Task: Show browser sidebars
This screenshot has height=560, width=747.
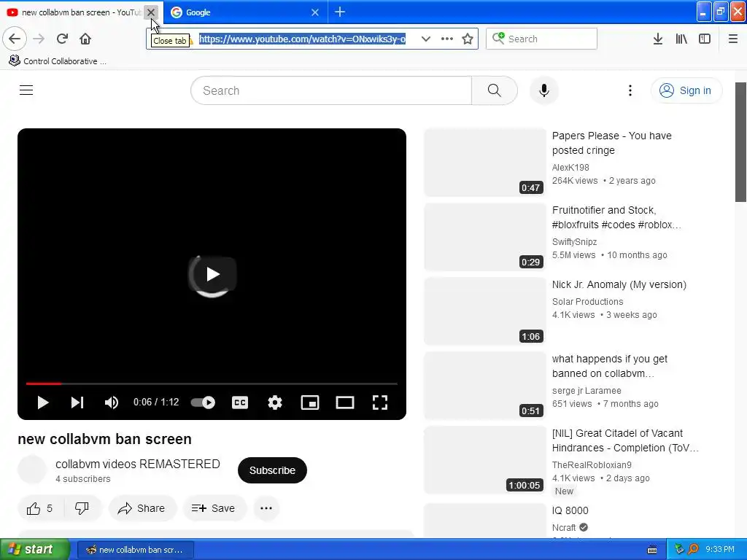Action: [705, 39]
